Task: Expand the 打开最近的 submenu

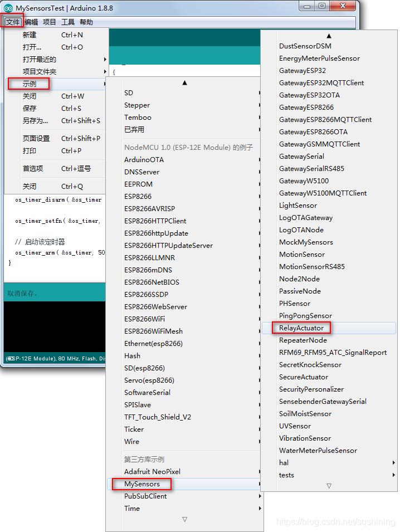Action: point(56,60)
